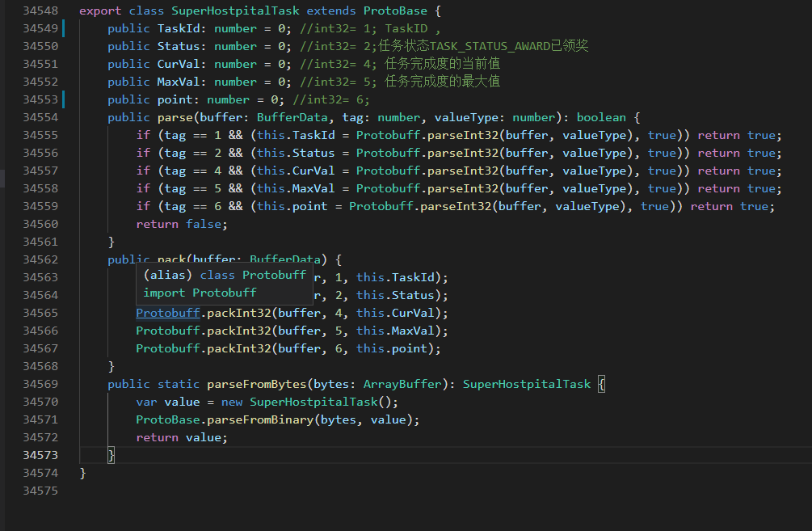Click the CurVal property declaration
Image resolution: width=812 pixels, height=531 pixels.
tap(178, 64)
